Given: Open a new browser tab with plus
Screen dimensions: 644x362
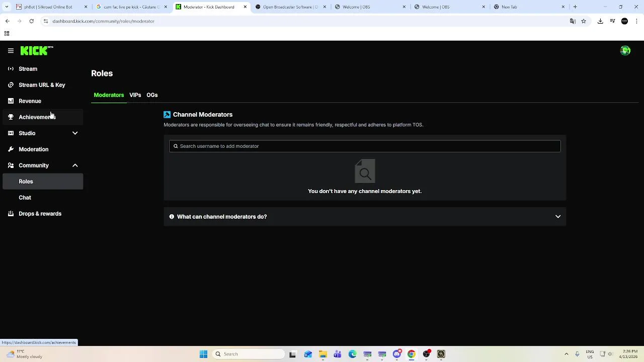Looking at the screenshot, I should 575,7.
